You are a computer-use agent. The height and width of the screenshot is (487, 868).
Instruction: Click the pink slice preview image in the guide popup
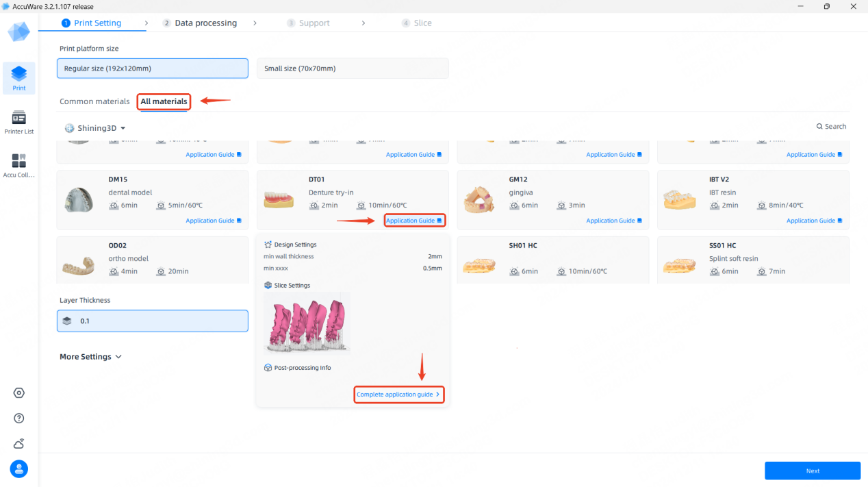[x=307, y=323]
